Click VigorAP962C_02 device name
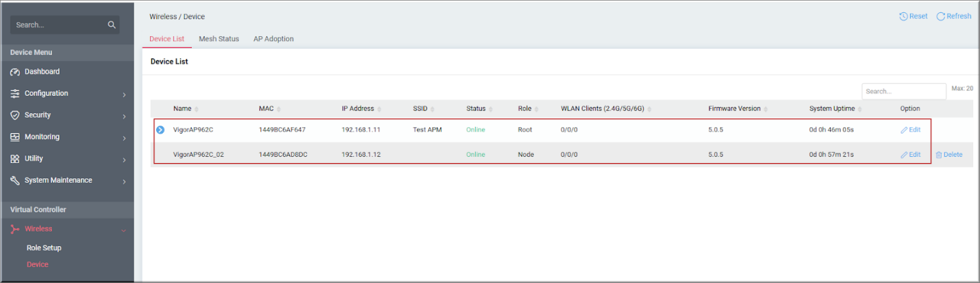The width and height of the screenshot is (980, 283). pos(199,155)
